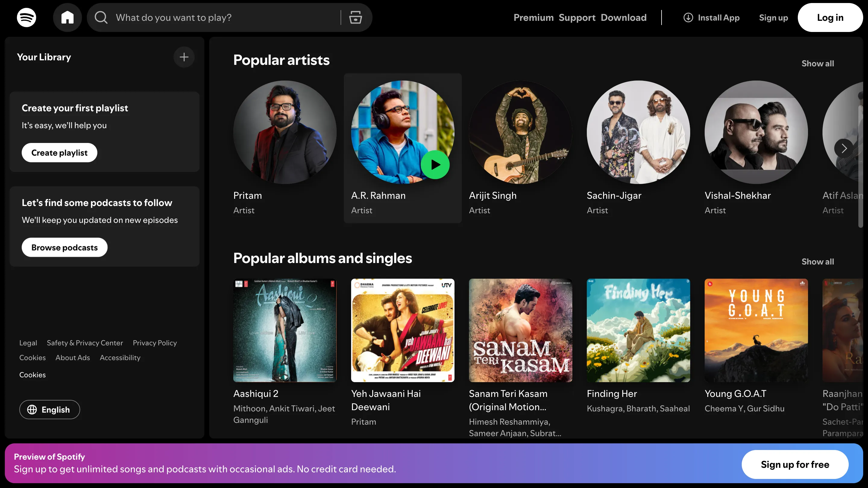Open the Accessibility link
868x488 pixels.
pyautogui.click(x=120, y=358)
